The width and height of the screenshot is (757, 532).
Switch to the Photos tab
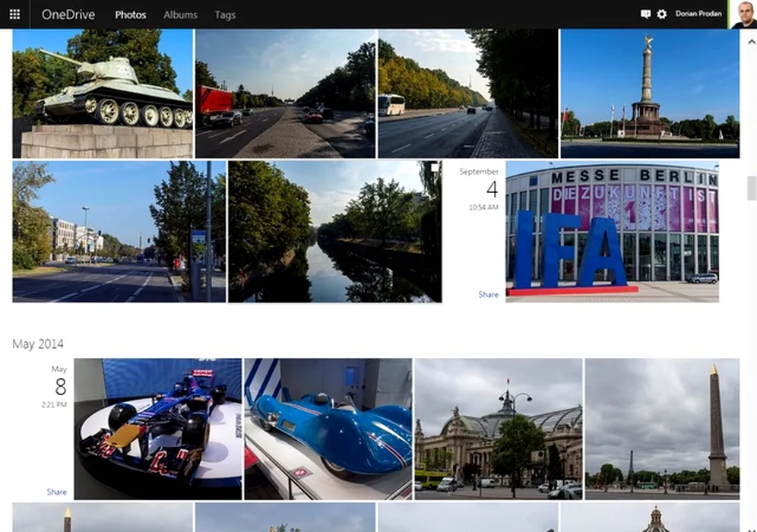click(x=131, y=15)
